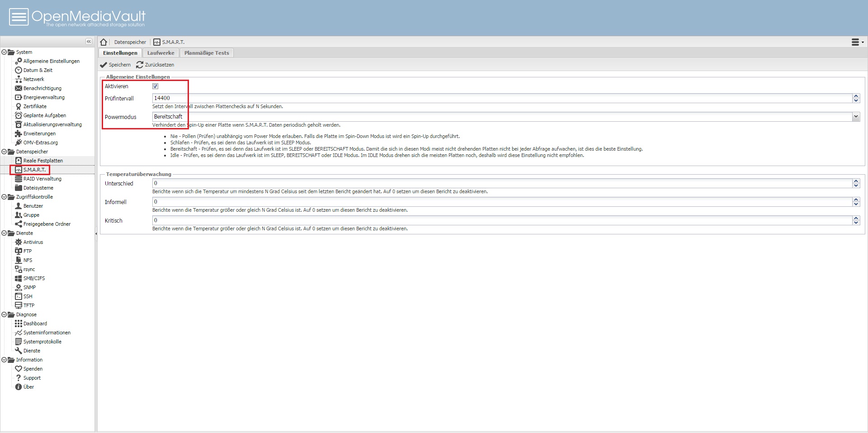
Task: Open the Powermodus dropdown arrow
Action: [x=856, y=117]
